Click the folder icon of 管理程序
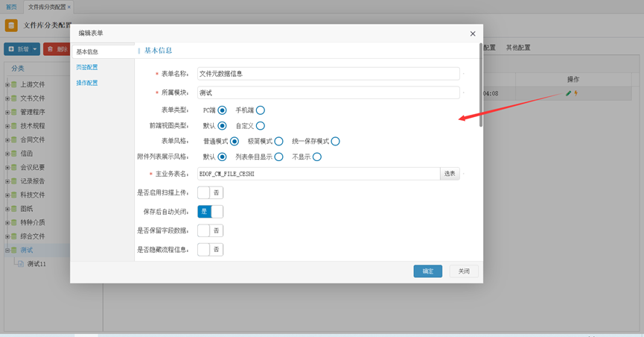 point(14,112)
